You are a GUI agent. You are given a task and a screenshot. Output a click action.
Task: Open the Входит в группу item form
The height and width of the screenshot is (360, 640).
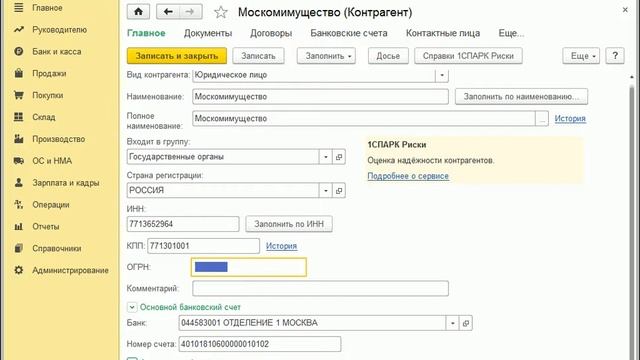pyautogui.click(x=339, y=157)
